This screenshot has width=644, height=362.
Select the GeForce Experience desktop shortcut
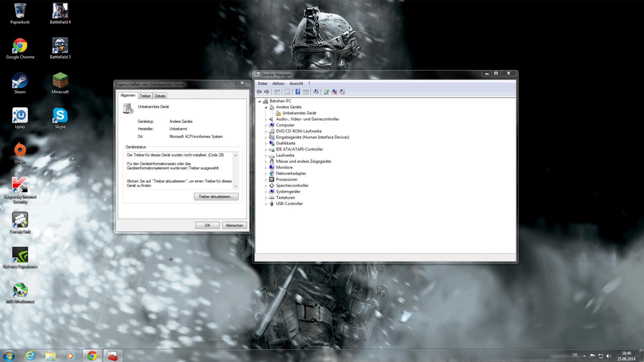click(20, 258)
